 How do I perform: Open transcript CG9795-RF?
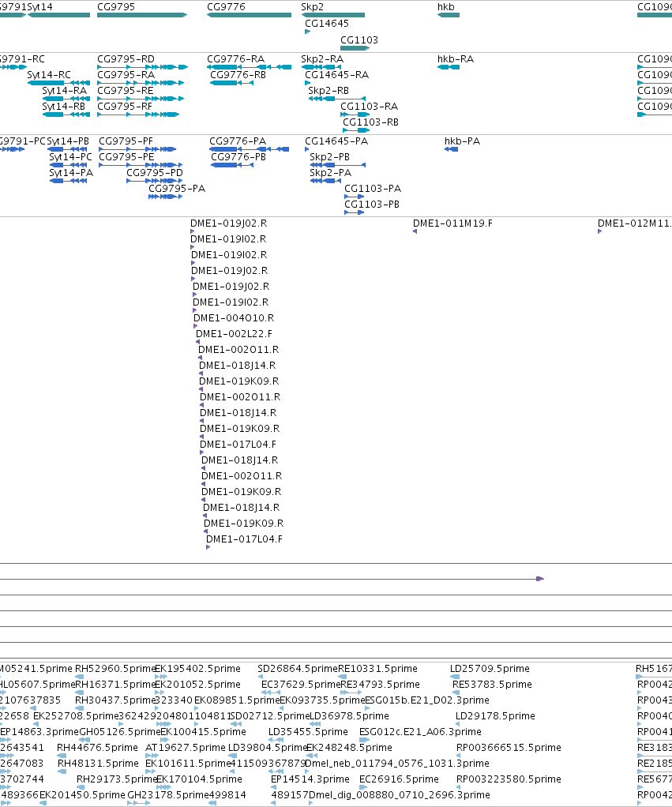tap(138, 114)
